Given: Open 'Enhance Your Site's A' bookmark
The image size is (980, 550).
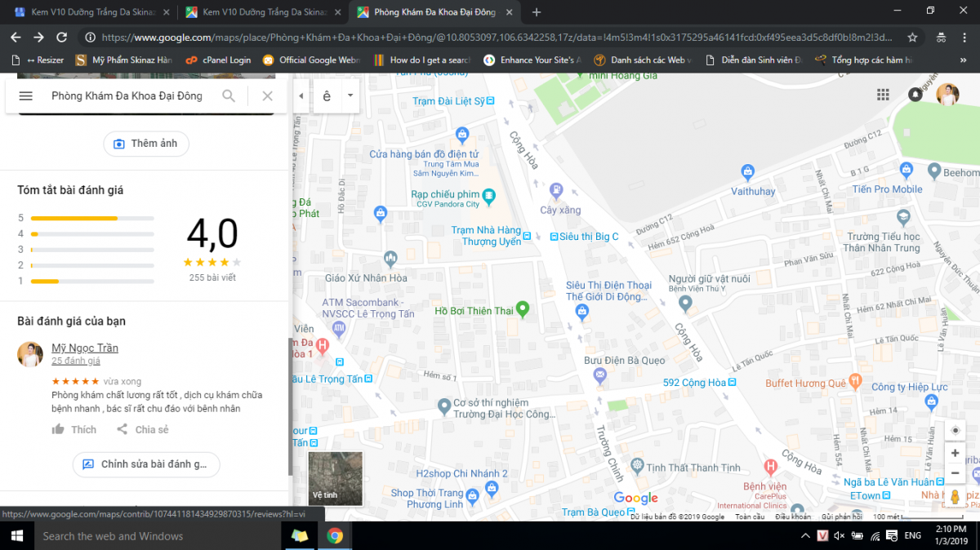Looking at the screenshot, I should click(532, 60).
